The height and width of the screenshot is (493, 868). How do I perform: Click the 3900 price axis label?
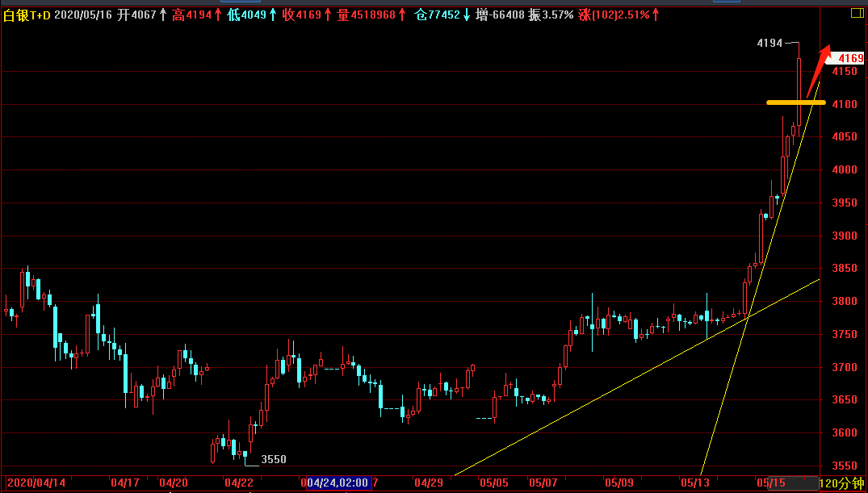pyautogui.click(x=845, y=236)
